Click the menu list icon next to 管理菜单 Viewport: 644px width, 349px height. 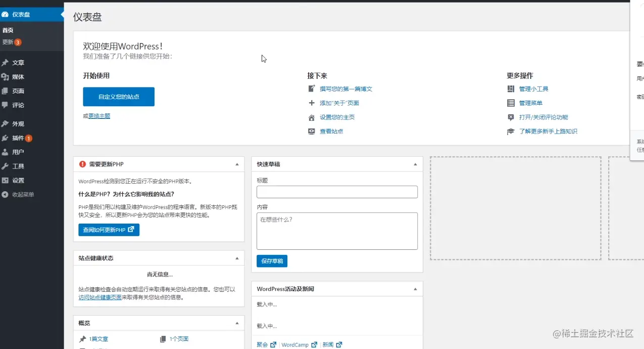pos(511,103)
